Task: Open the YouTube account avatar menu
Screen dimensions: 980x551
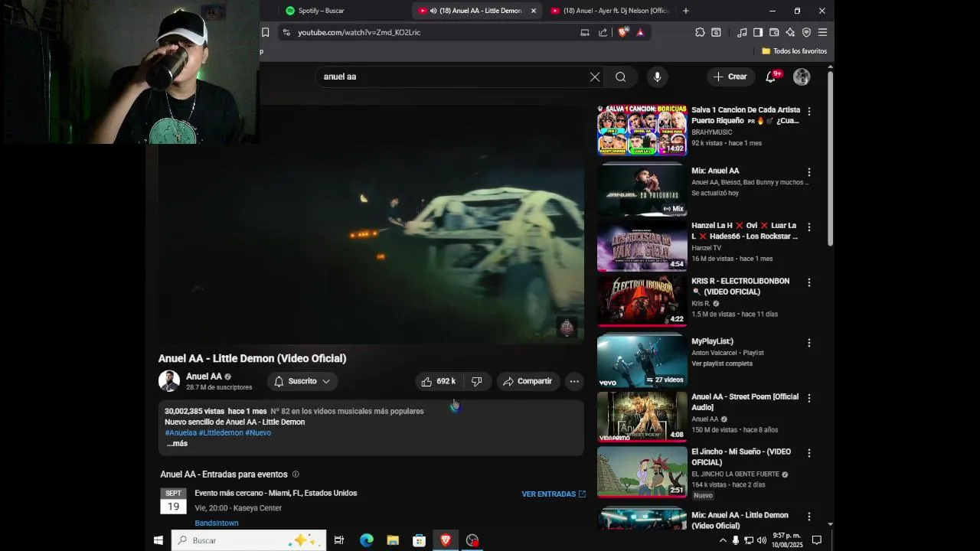Action: coord(802,77)
